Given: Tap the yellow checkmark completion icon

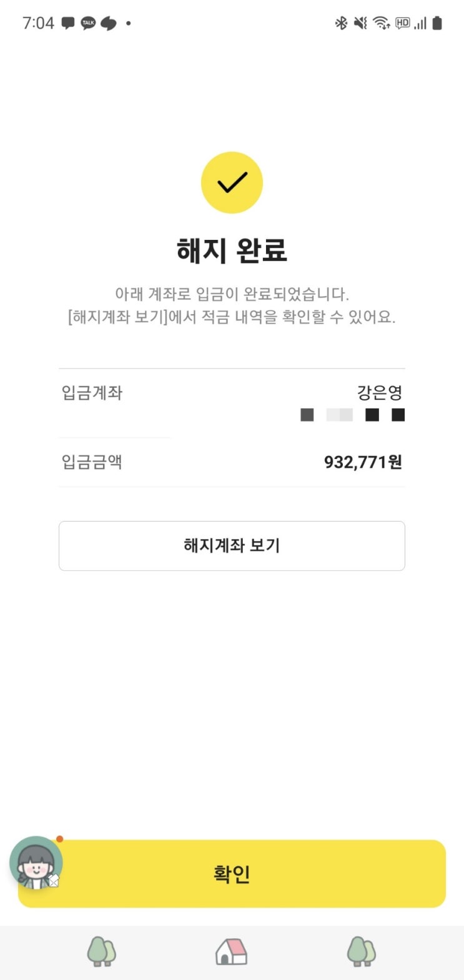Looking at the screenshot, I should [x=232, y=182].
